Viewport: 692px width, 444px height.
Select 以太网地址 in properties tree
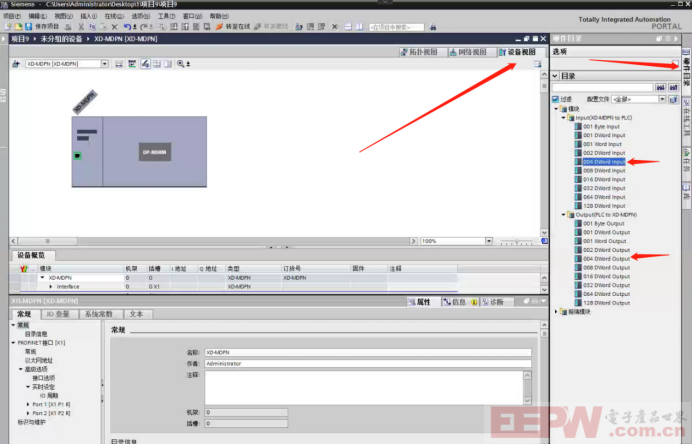coord(38,360)
